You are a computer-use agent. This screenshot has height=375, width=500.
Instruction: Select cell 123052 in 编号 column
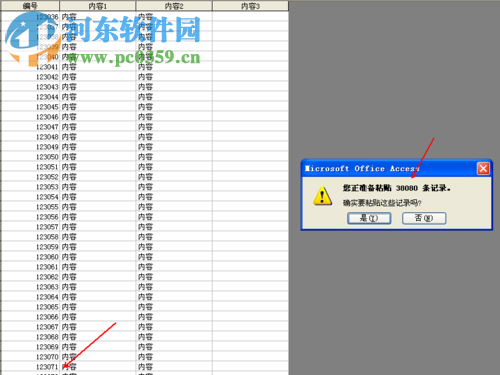point(31,177)
